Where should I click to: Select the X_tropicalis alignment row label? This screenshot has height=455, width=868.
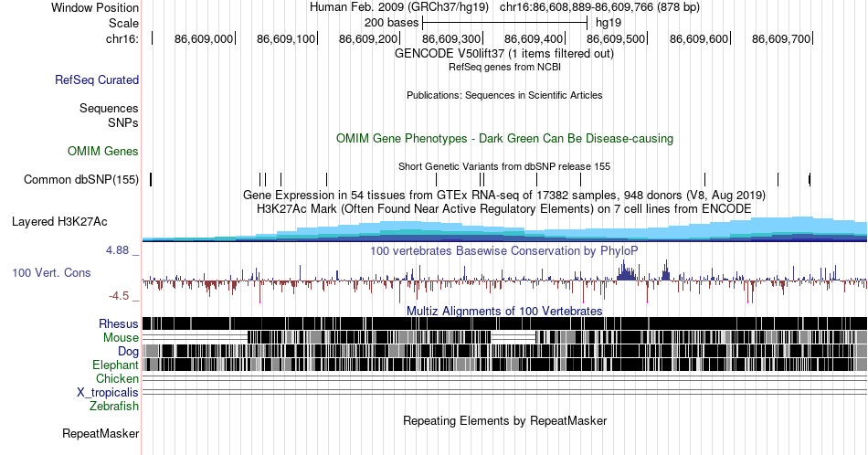[x=108, y=393]
